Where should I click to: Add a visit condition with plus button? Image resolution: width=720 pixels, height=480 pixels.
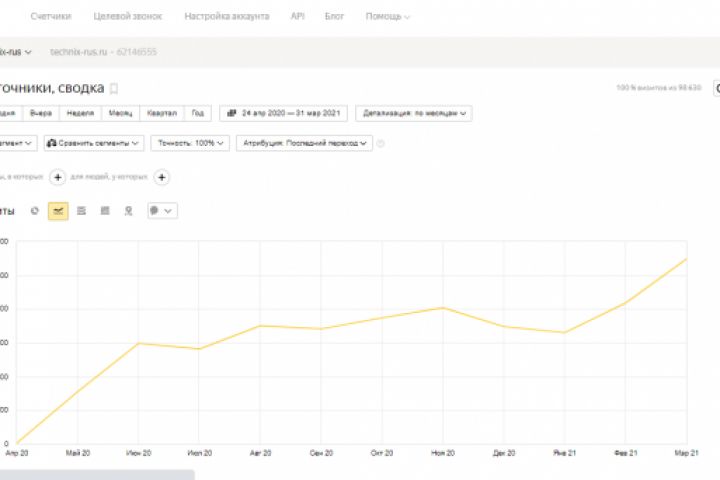tap(58, 177)
